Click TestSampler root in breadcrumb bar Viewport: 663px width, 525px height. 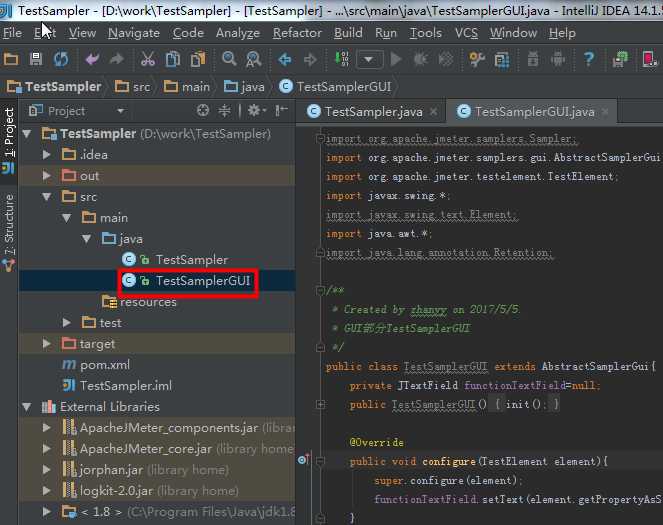54,87
